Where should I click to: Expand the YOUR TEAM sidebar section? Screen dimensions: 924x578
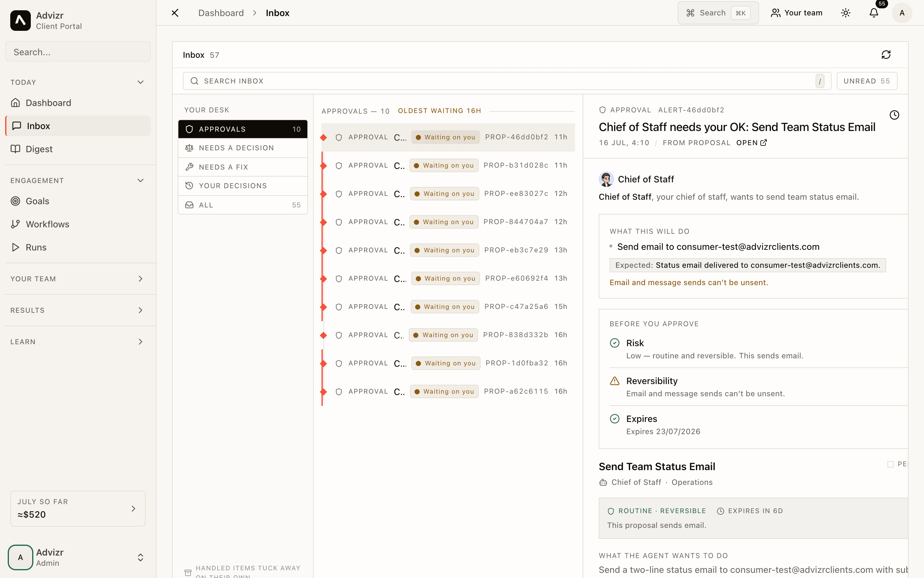[x=78, y=279]
